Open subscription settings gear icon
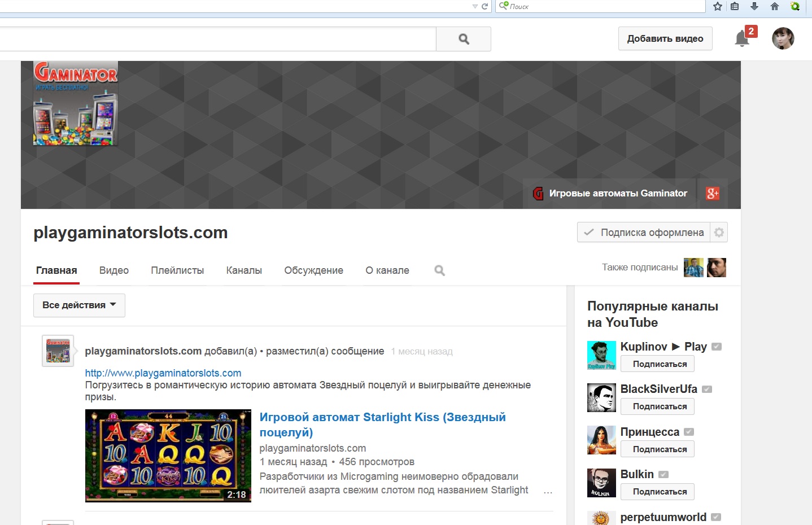The image size is (812, 525). pos(719,232)
